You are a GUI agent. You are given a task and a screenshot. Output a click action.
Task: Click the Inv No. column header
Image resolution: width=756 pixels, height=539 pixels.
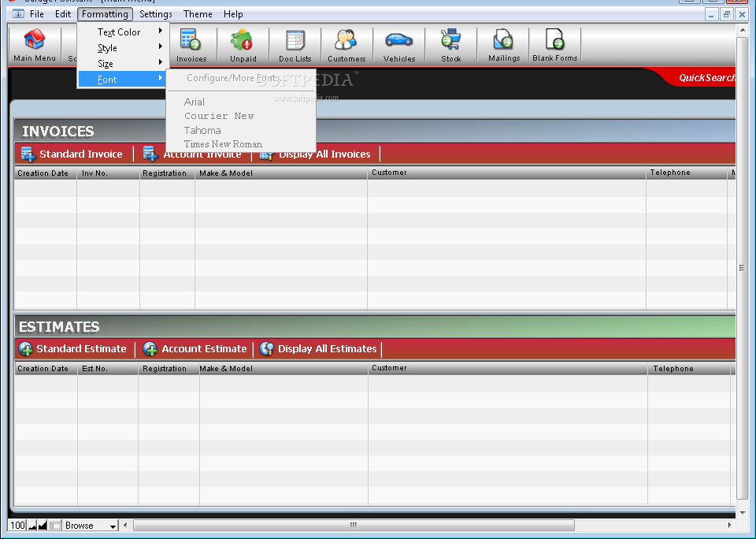[108, 173]
